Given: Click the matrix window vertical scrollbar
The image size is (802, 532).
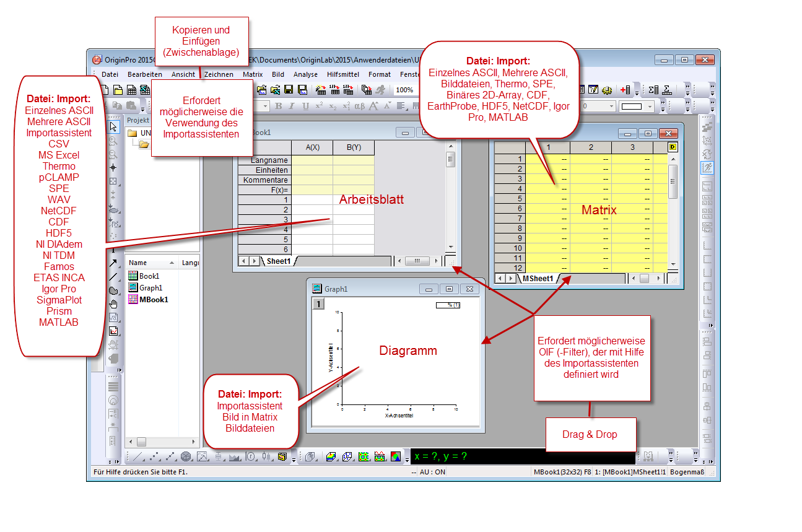Looking at the screenshot, I should (673, 211).
